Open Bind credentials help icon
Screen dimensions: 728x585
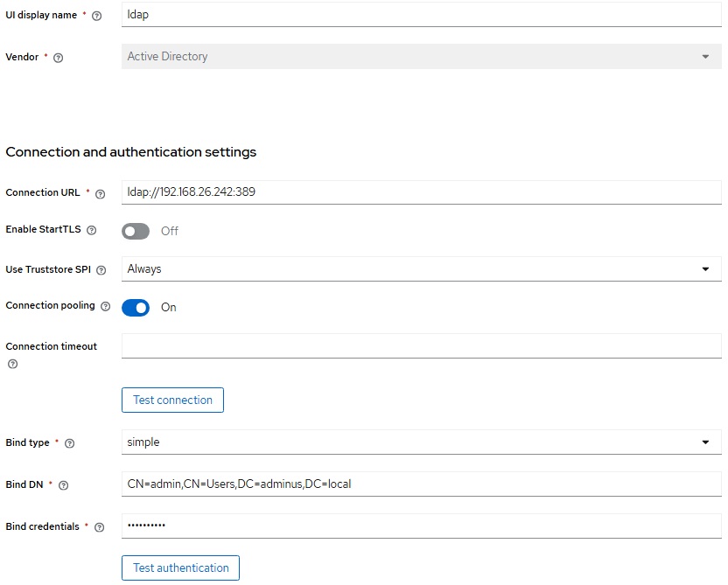[x=100, y=527]
